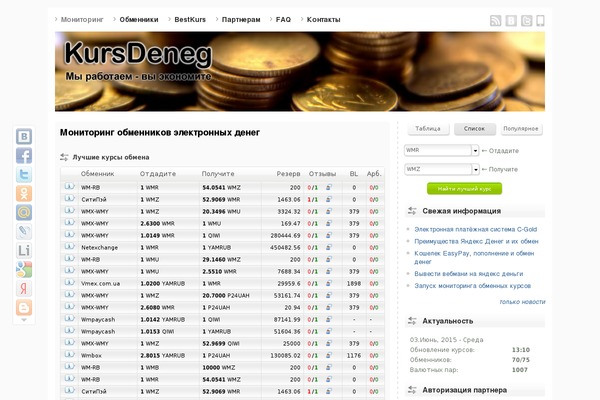
Task: Open exchanger info icon in Wmbox row
Action: [x=69, y=354]
